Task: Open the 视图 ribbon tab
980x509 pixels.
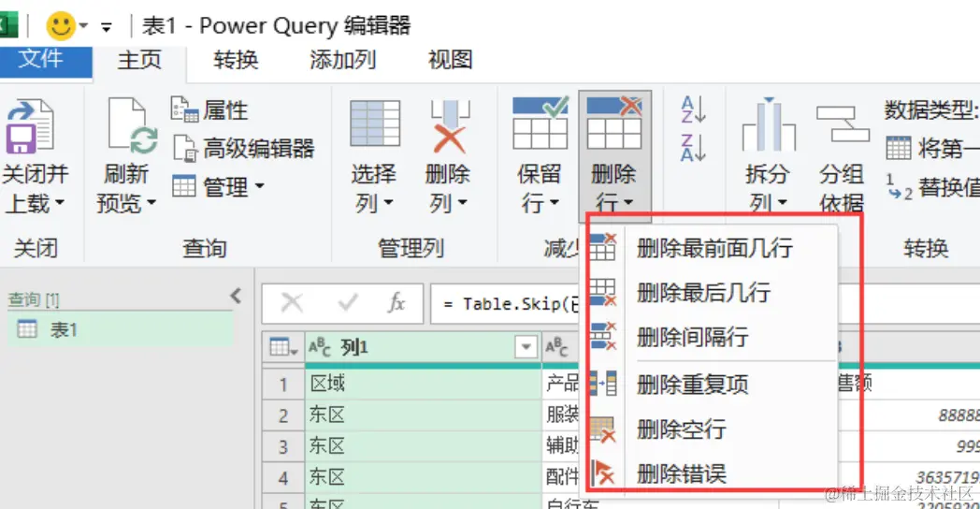Action: (450, 60)
